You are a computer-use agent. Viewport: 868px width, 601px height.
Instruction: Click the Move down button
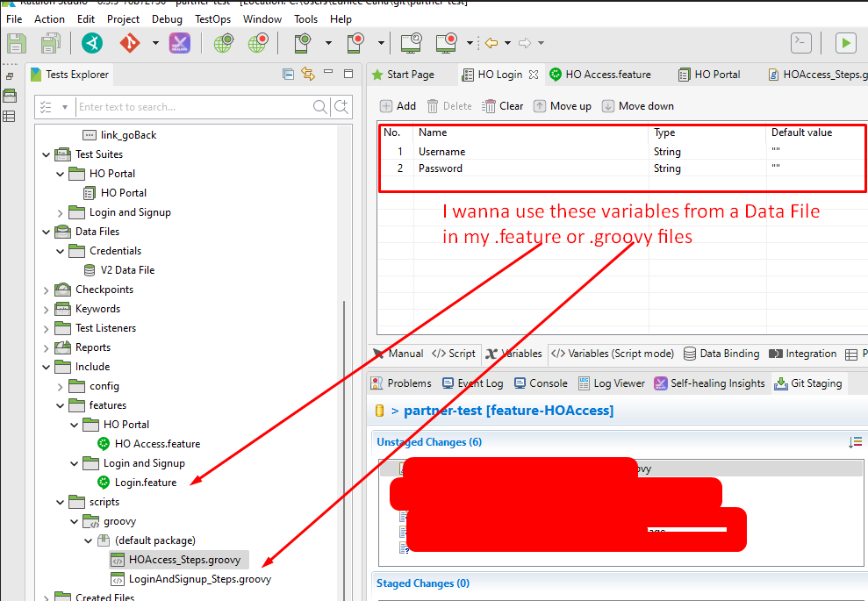pyautogui.click(x=637, y=105)
